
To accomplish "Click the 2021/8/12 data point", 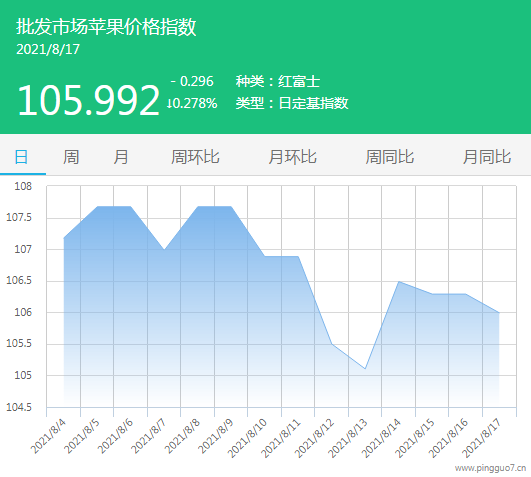I will [332, 344].
